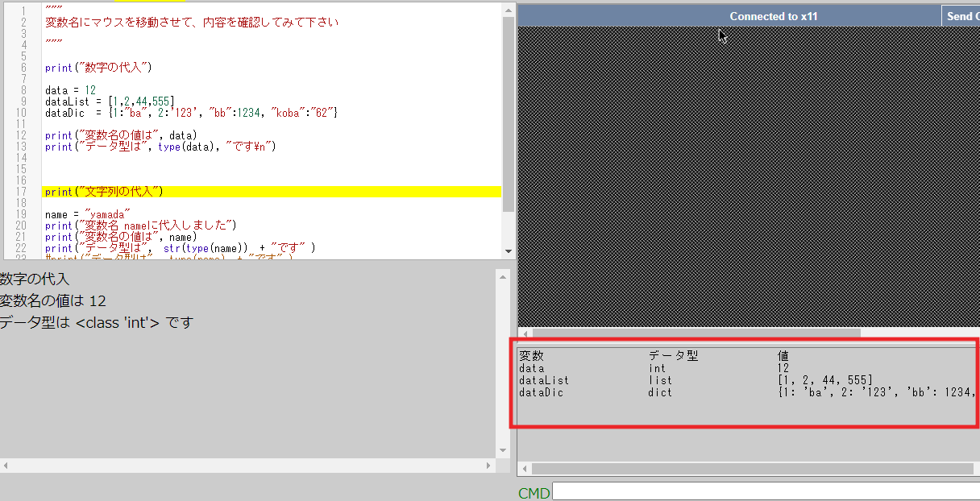Click the code line 'dataList = [1,2,44,555]'

coord(110,101)
